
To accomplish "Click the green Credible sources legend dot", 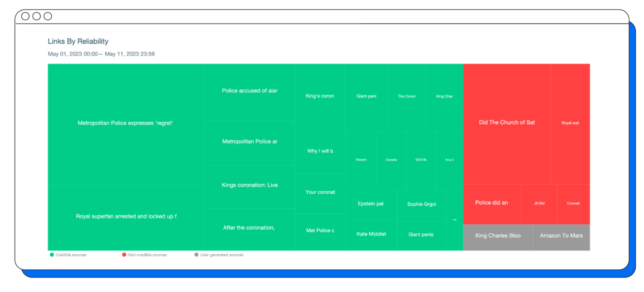I will pos(52,255).
